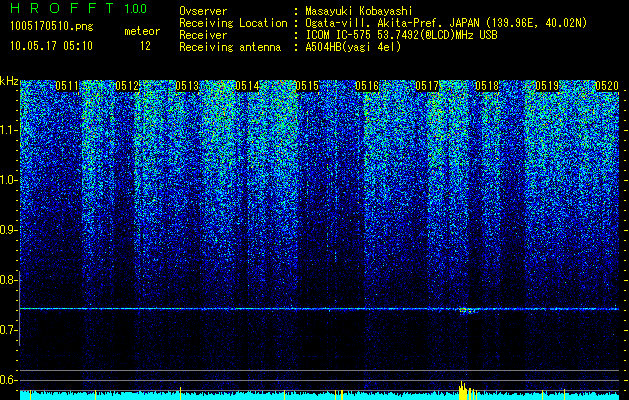Image resolution: width=629 pixels, height=400 pixels.
Task: Click the Ovserver label
Action: point(203,11)
